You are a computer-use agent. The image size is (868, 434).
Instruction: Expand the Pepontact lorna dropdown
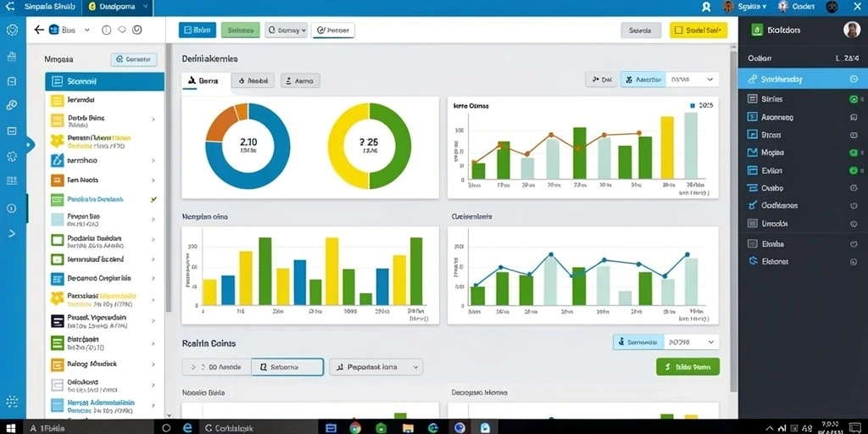[376, 367]
